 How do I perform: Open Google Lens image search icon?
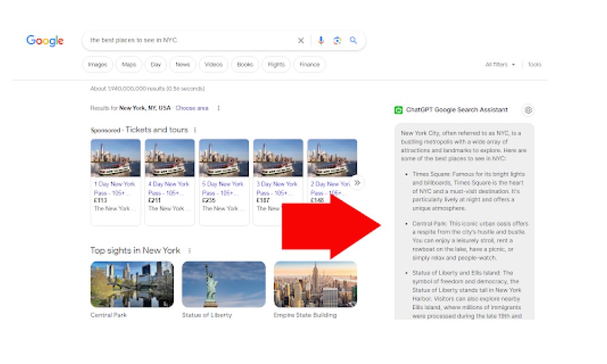pyautogui.click(x=337, y=40)
